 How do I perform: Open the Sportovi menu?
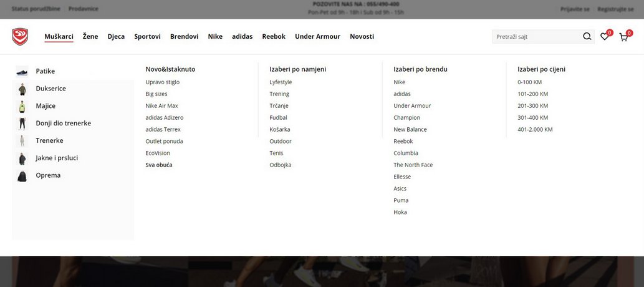click(148, 37)
